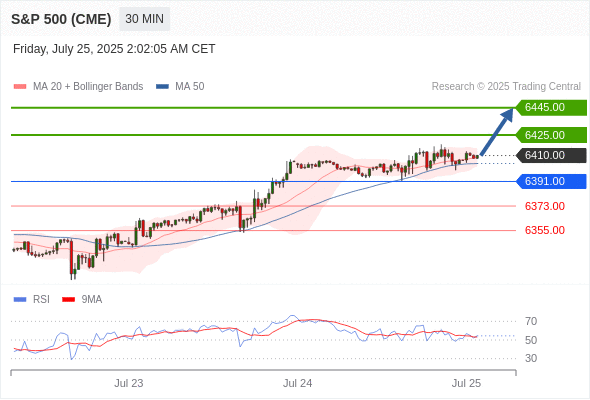Screen dimensions: 590x400
Task: Click the 30 MIN timeframe badge
Action: 144,19
